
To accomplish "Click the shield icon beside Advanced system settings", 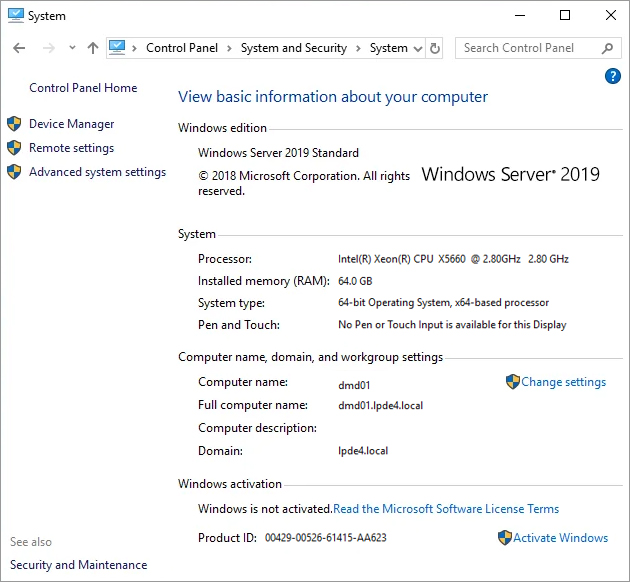I will pyautogui.click(x=14, y=172).
